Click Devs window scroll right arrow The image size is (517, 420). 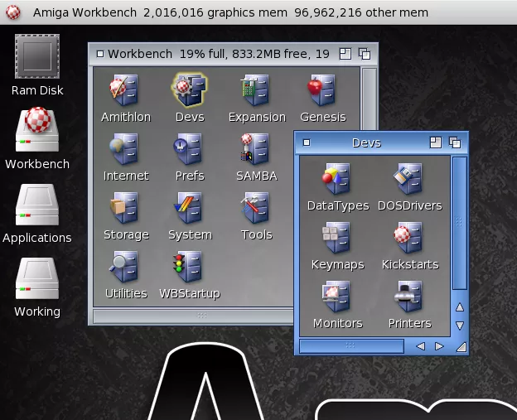(439, 346)
